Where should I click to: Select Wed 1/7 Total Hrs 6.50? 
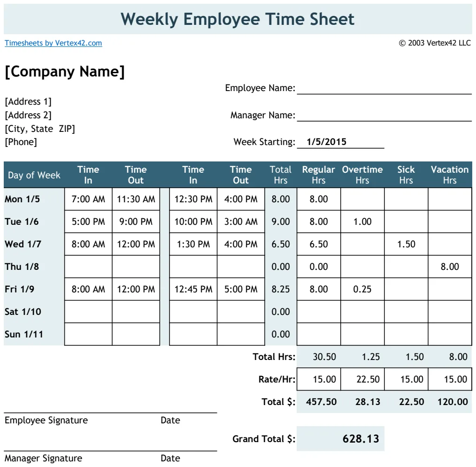(281, 244)
